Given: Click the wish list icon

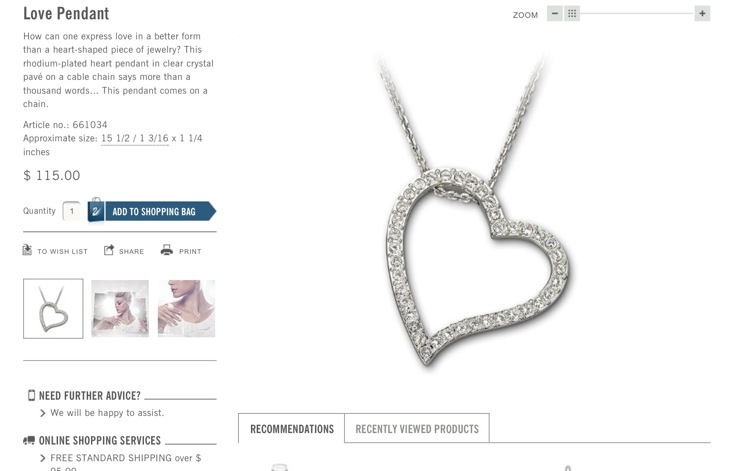Looking at the screenshot, I should 27,250.
